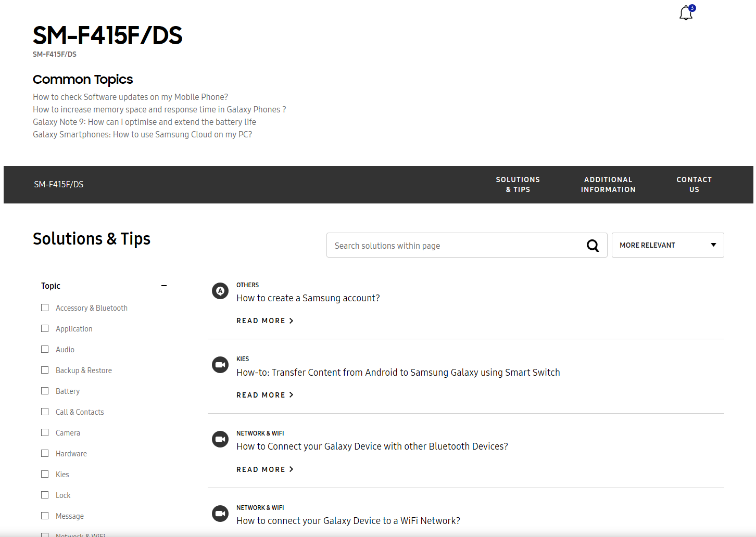
Task: Click the Samsung account article icon
Action: tap(220, 291)
